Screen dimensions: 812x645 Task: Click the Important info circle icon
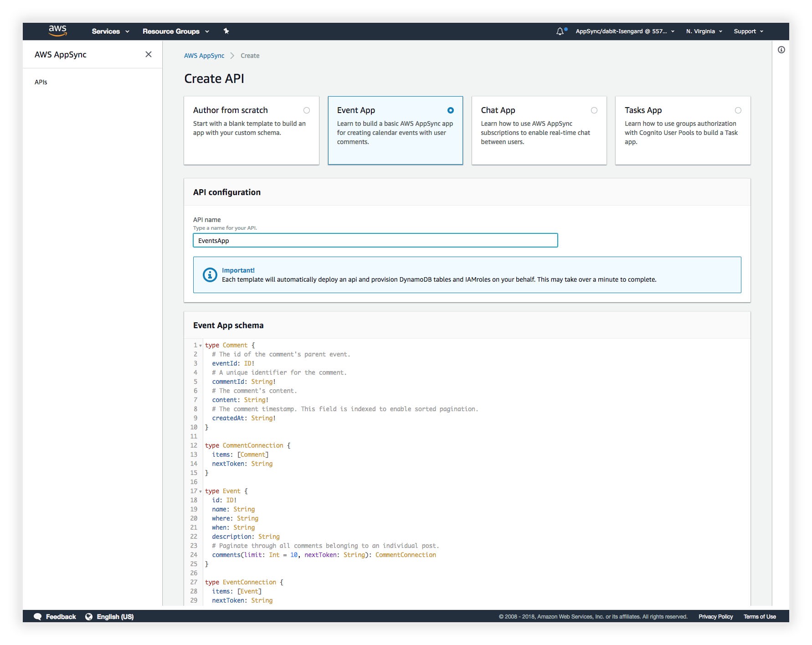(x=210, y=275)
